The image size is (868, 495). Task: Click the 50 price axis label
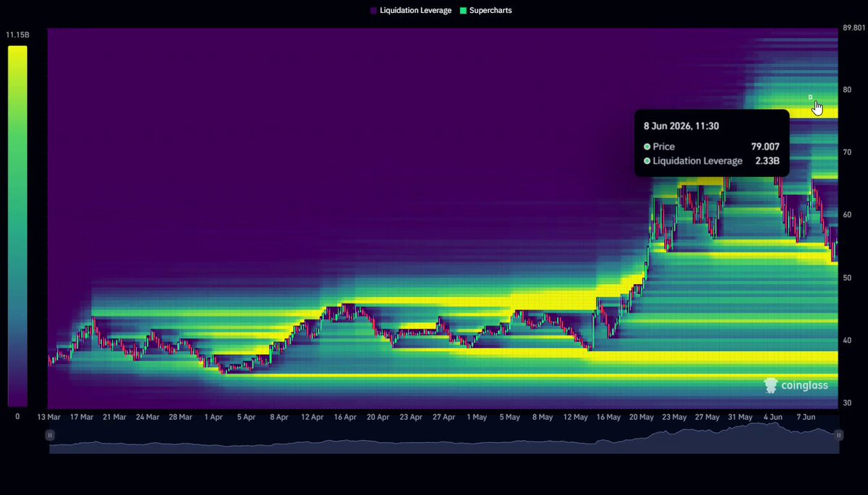click(848, 277)
